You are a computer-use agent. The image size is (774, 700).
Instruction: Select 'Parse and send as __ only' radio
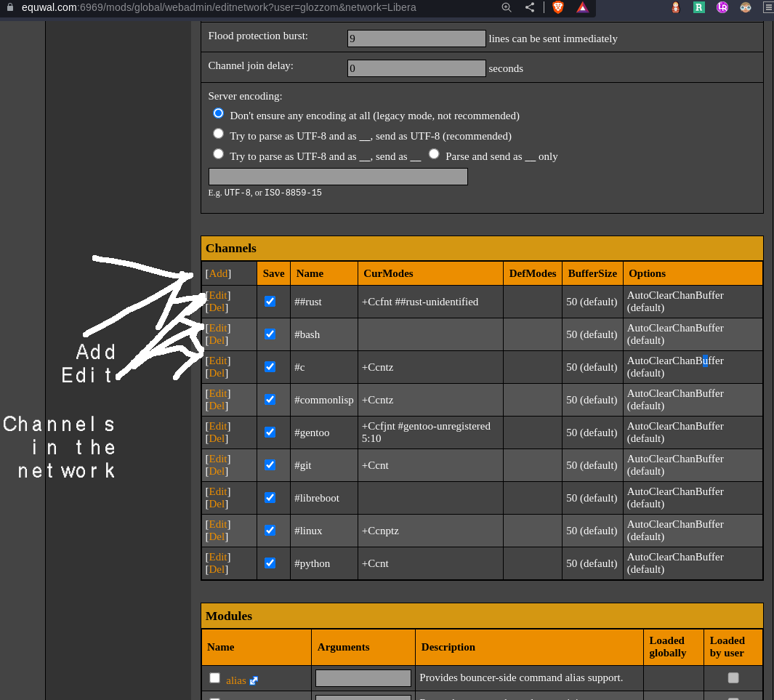pyautogui.click(x=434, y=154)
